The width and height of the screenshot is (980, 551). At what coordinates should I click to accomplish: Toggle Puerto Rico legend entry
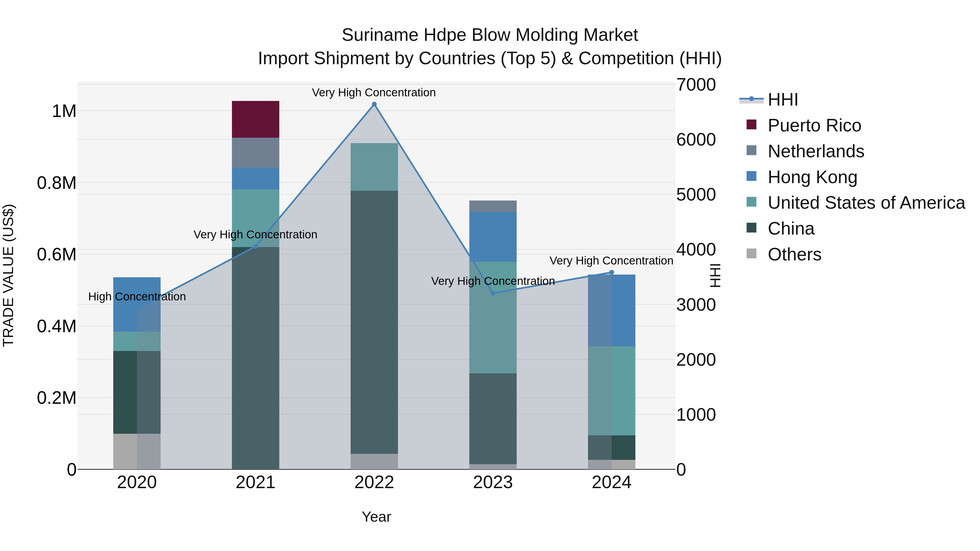(x=804, y=125)
